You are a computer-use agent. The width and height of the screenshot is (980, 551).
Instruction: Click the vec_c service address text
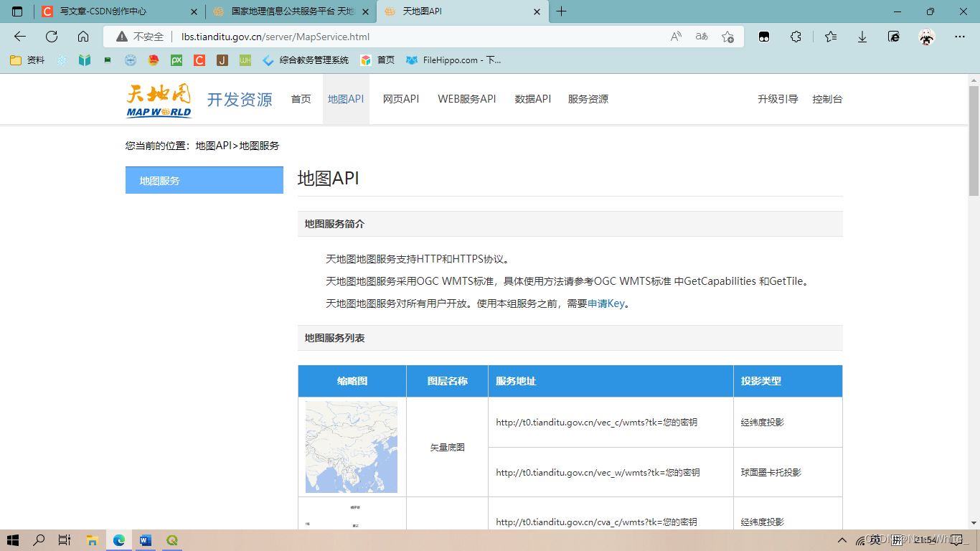pyautogui.click(x=596, y=423)
